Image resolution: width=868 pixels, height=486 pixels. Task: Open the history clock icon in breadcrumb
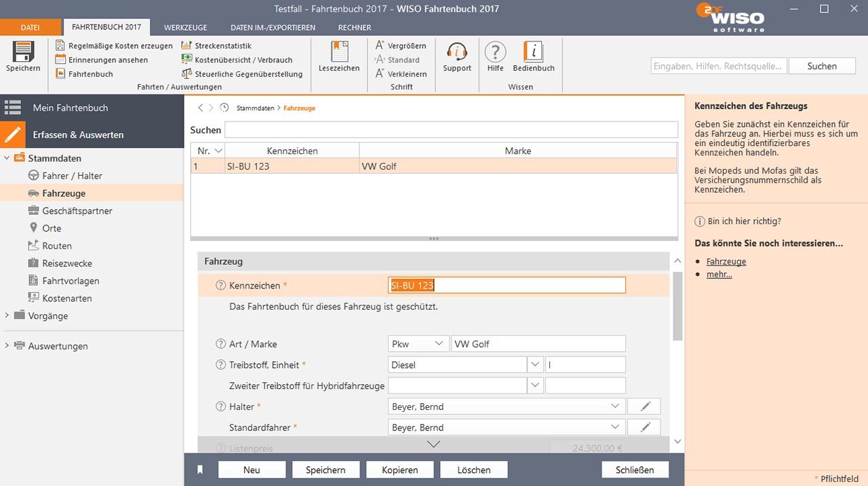coord(224,108)
